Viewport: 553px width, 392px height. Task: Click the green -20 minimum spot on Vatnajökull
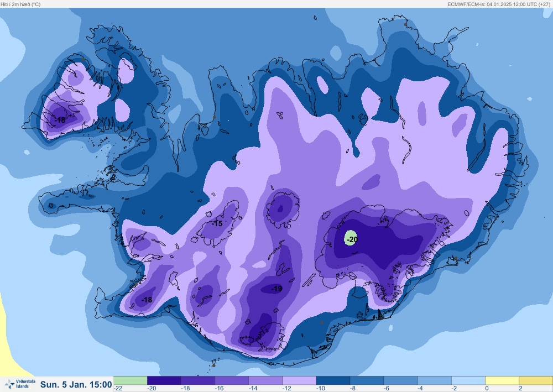[351, 238]
